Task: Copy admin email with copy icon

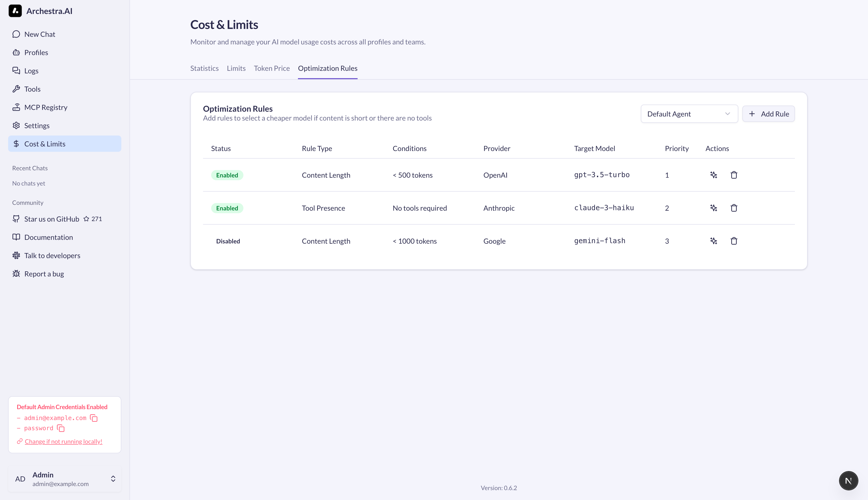Action: click(94, 418)
